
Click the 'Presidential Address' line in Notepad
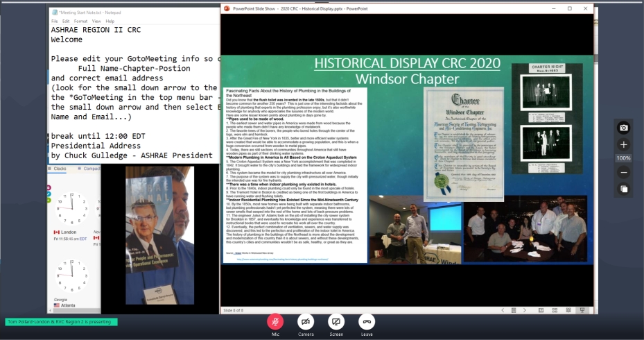coord(96,146)
